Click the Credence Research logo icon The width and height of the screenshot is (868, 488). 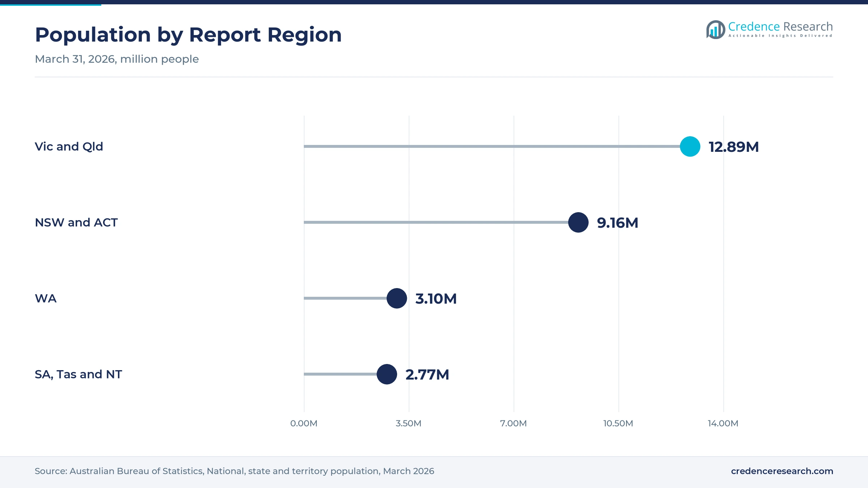tap(716, 30)
